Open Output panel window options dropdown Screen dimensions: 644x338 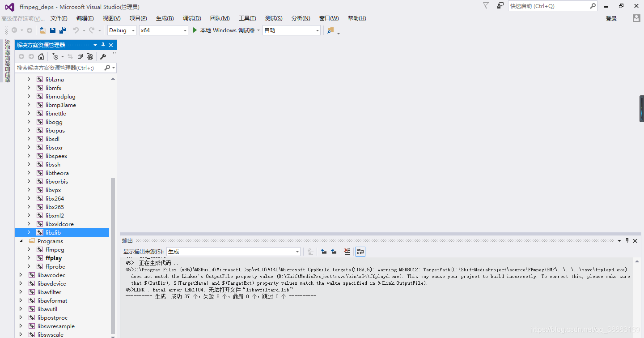point(619,240)
